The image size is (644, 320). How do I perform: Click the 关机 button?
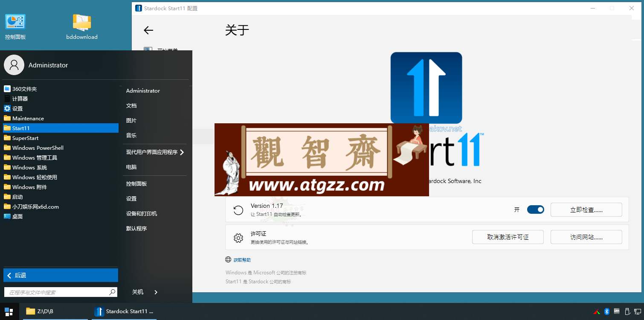pos(138,292)
